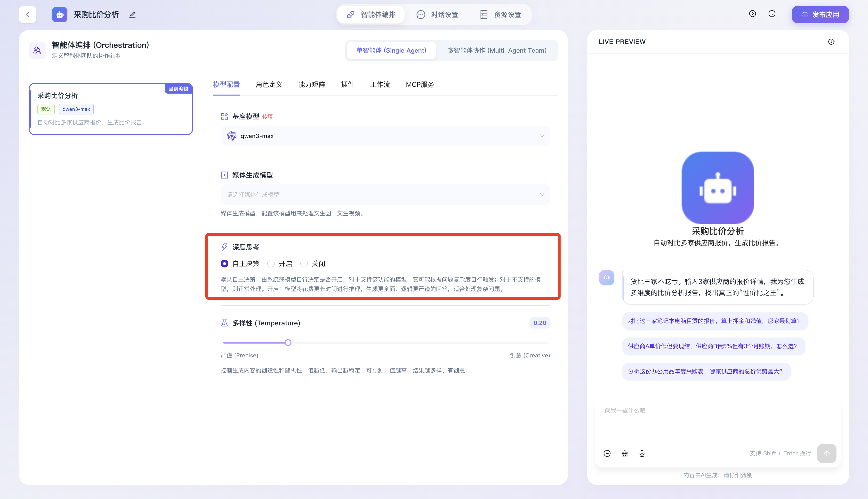Click the send arrow button
The image size is (868, 499).
coord(826,453)
